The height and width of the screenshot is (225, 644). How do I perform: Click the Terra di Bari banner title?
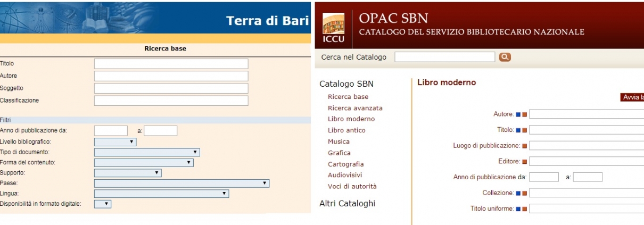point(267,20)
